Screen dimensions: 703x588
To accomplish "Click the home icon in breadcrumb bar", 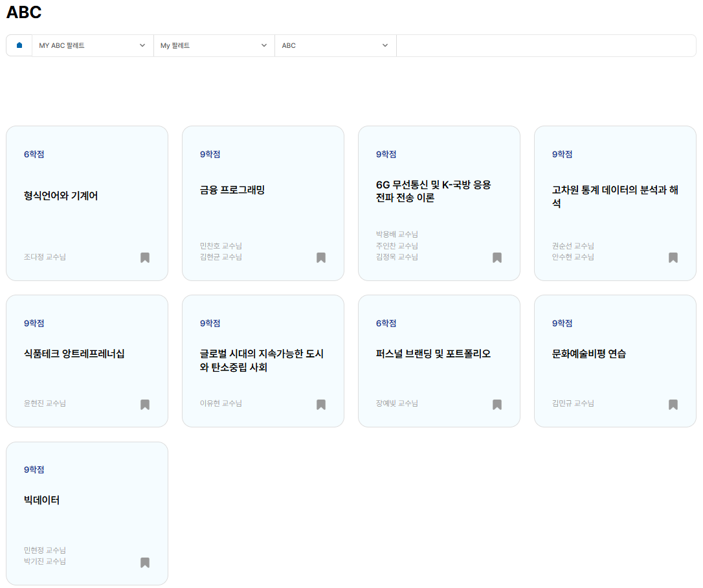I will pos(19,45).
